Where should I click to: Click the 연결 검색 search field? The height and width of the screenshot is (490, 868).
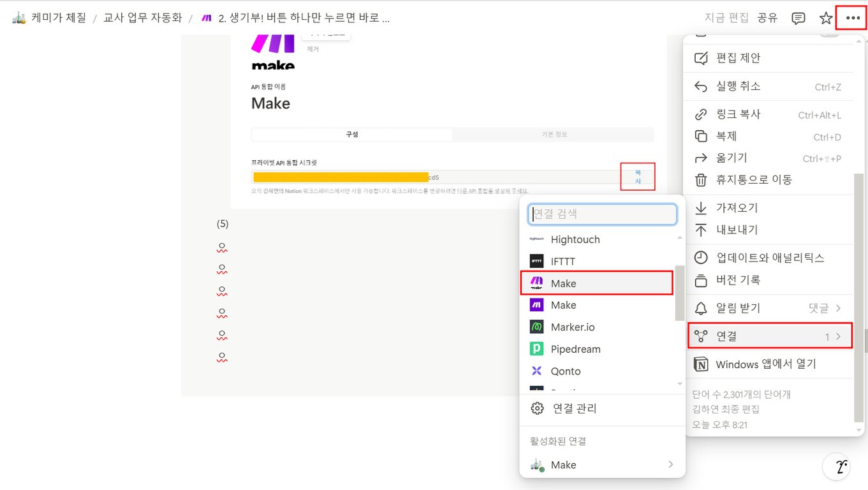tap(603, 214)
